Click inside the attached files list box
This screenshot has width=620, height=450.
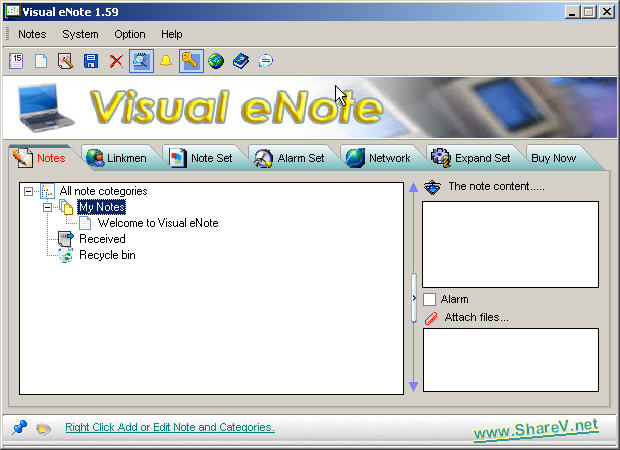[x=510, y=360]
